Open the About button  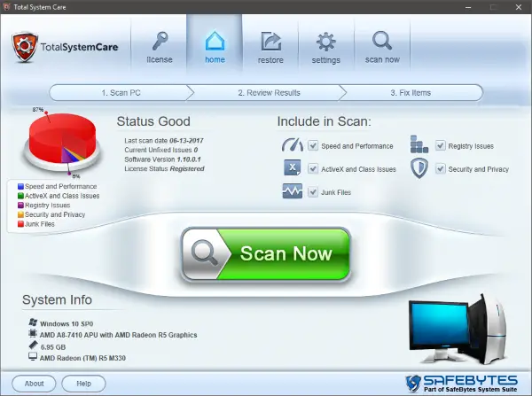click(34, 384)
